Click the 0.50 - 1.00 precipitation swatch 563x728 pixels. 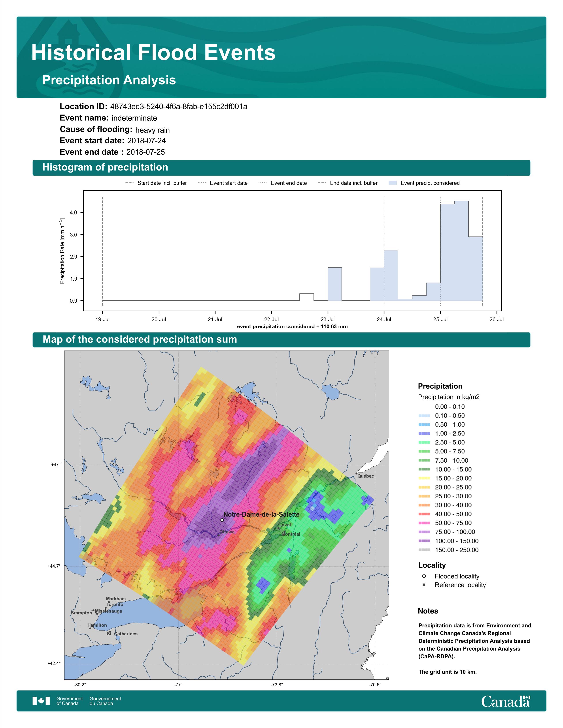[x=424, y=425]
